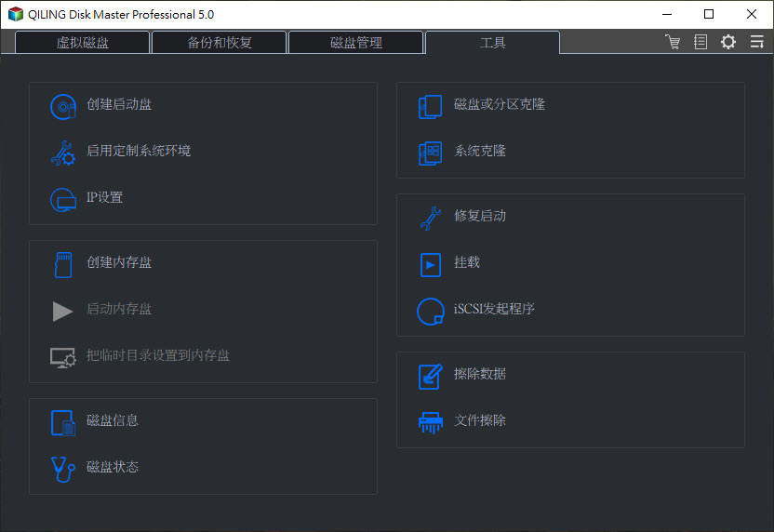774x532 pixels.
Task: Click the 启用定制系统环境 wrench-gear icon
Action: 63,153
